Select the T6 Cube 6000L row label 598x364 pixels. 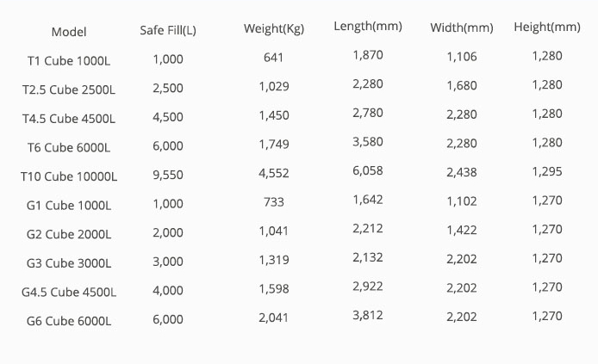tap(69, 148)
